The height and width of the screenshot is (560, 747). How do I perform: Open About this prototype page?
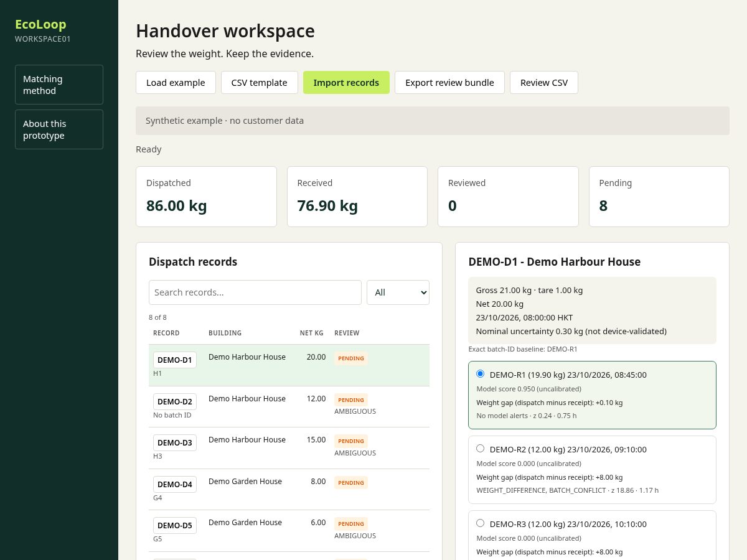point(59,129)
